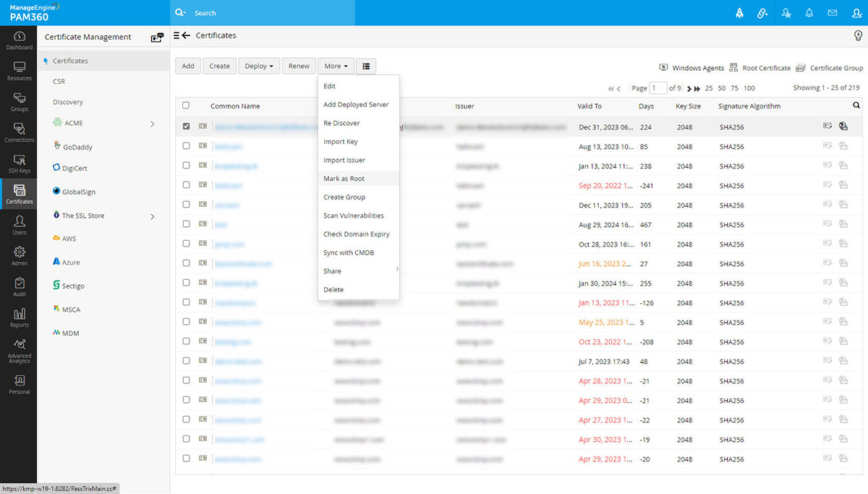Screen dimensions: 868x494
Task: Select Mark as Root menu option
Action: click(x=344, y=179)
